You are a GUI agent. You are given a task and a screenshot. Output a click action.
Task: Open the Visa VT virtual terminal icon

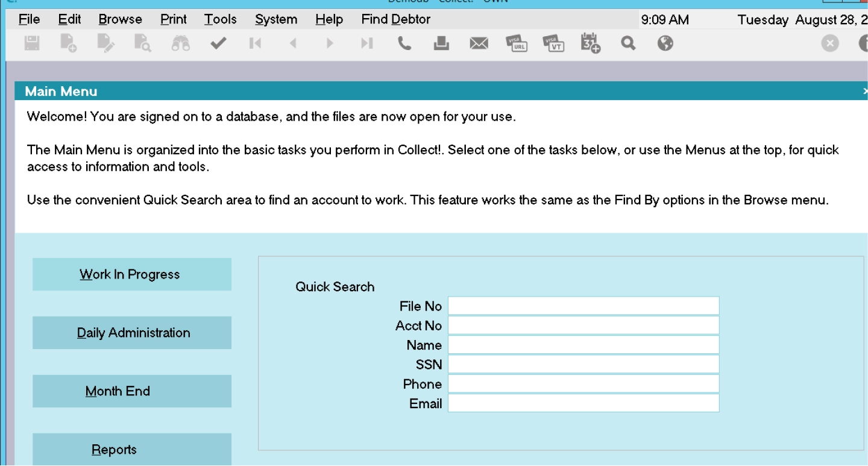coord(553,43)
